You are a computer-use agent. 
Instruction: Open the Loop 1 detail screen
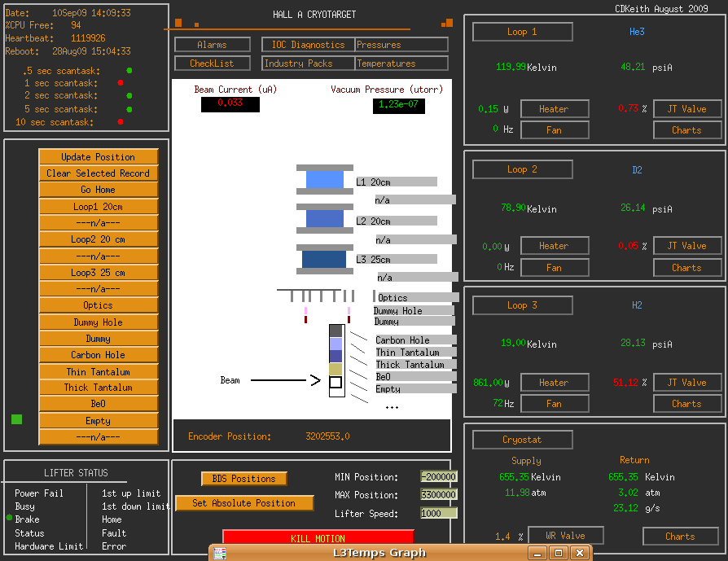point(522,32)
